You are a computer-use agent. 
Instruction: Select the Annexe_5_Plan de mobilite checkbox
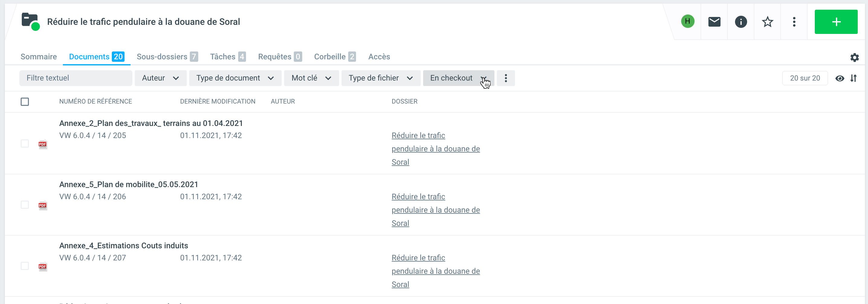tap(24, 205)
